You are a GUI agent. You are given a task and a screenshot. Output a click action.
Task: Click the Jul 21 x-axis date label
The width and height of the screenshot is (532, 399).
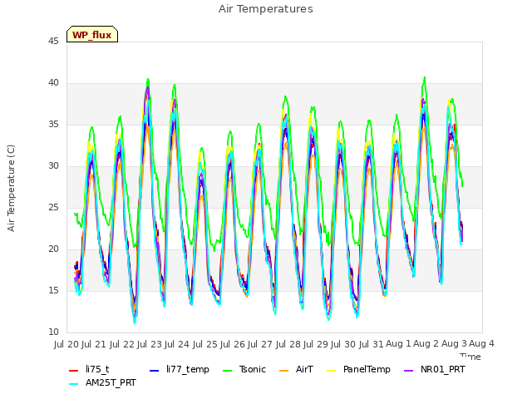[94, 344]
